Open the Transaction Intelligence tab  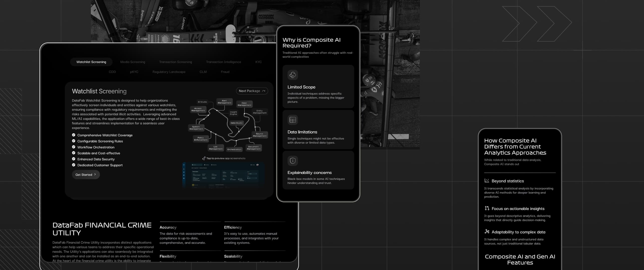click(223, 62)
